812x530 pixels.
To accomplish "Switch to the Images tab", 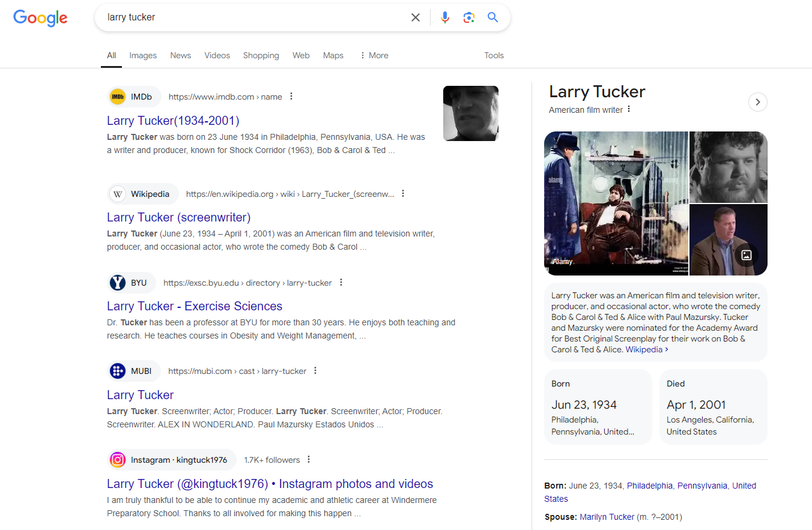I will tap(143, 55).
